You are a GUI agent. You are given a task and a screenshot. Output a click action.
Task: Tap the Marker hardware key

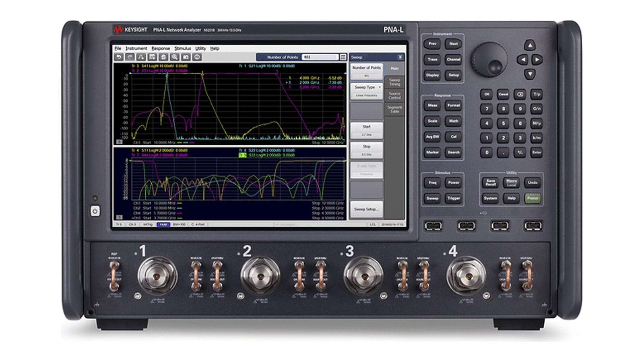pos(432,152)
